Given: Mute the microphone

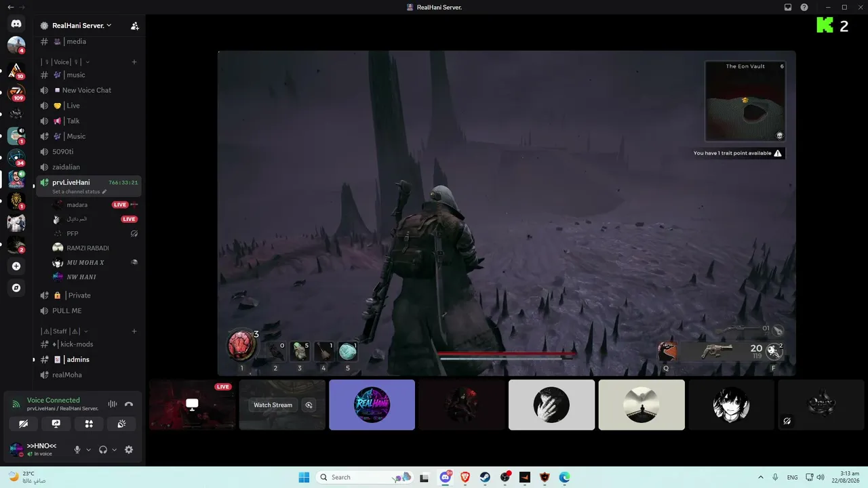Looking at the screenshot, I should coord(77,449).
